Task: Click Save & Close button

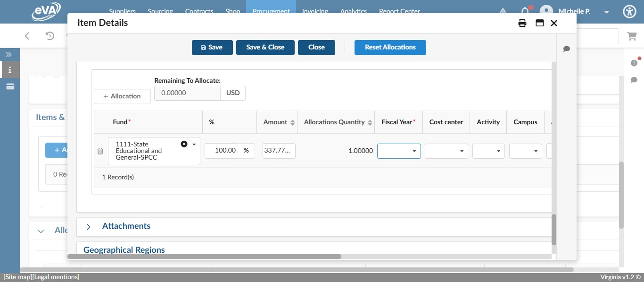Action: tap(265, 48)
